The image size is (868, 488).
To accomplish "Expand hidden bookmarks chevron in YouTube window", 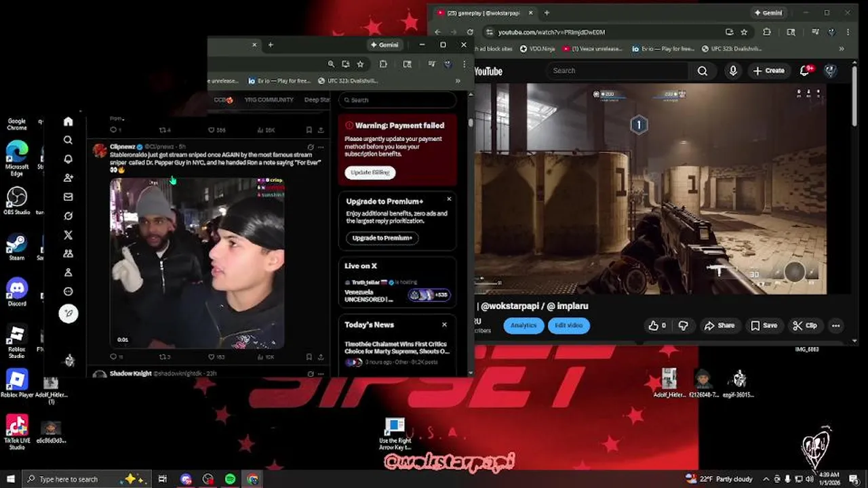I will click(842, 49).
